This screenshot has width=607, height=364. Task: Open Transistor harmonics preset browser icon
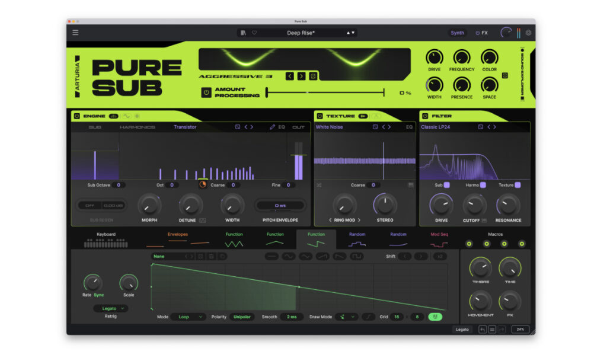[238, 127]
